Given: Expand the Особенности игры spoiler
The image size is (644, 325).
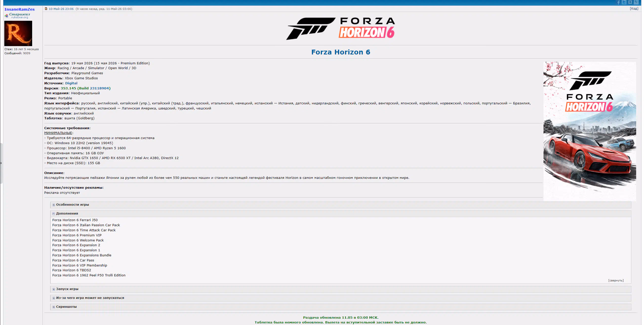Looking at the screenshot, I should (340, 205).
